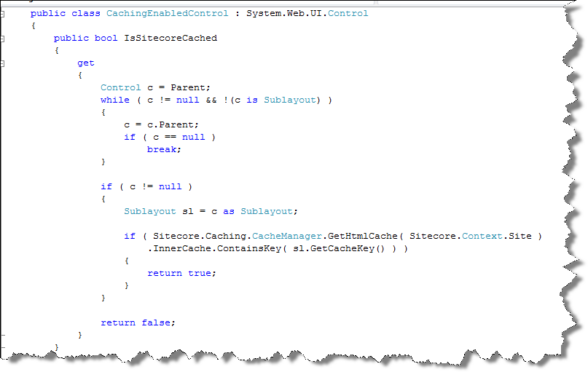The height and width of the screenshot is (372, 588).
Task: Click the ContainsKey method call
Action: click(x=249, y=248)
